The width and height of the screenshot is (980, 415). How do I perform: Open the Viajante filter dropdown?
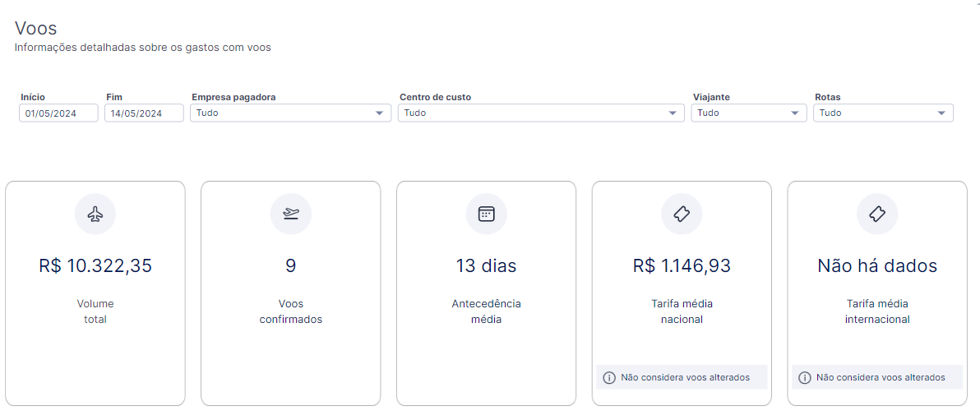point(749,113)
